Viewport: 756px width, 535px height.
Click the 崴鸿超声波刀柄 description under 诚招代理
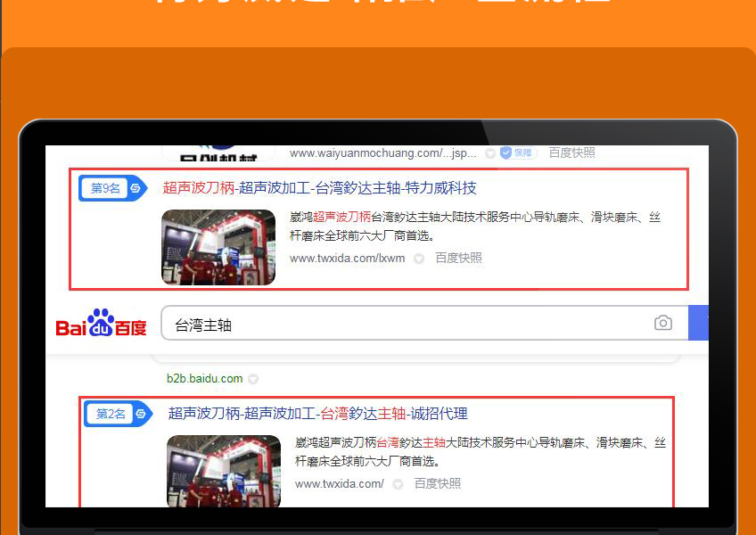(481, 452)
